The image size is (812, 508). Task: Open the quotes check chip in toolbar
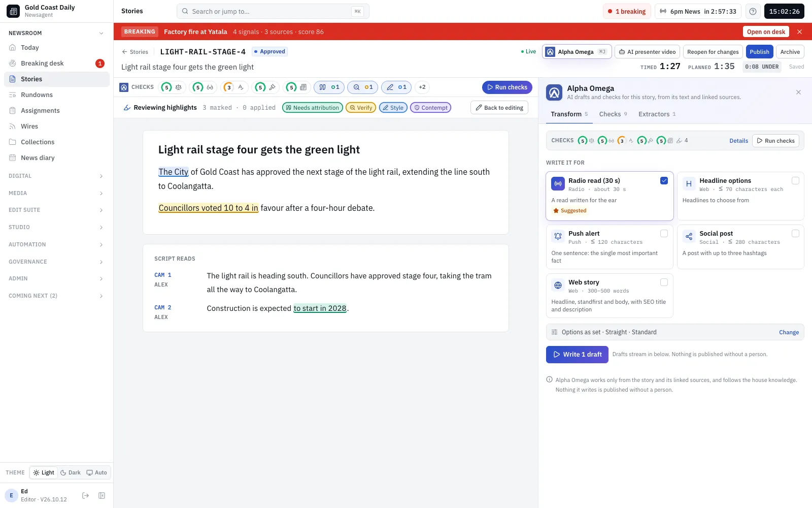pyautogui.click(x=329, y=87)
